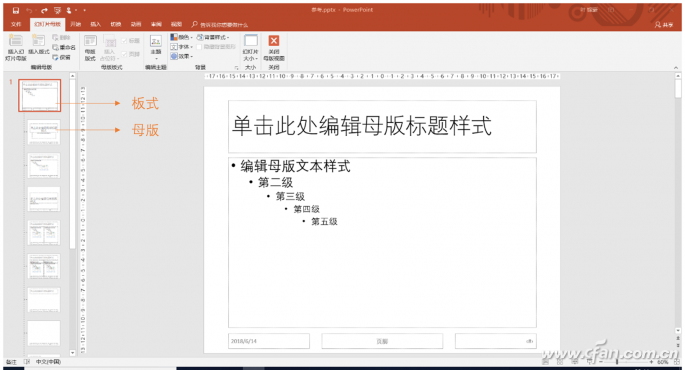
Task: Select the 幻灯片母版 ribbon tab
Action: (47, 24)
